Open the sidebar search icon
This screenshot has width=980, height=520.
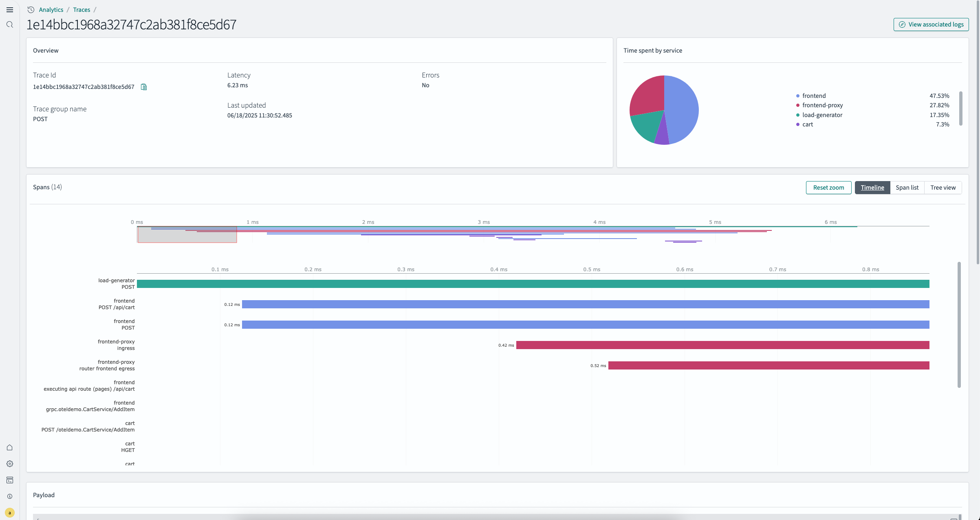click(10, 24)
